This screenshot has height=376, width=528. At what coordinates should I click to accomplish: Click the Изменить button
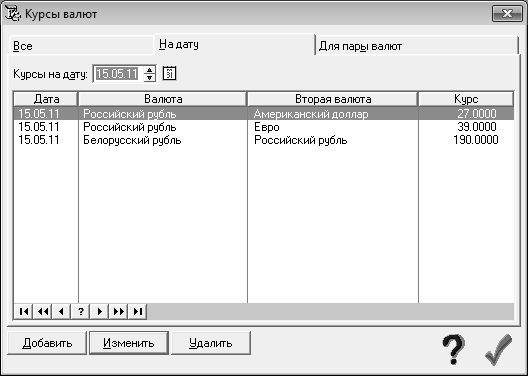[129, 343]
